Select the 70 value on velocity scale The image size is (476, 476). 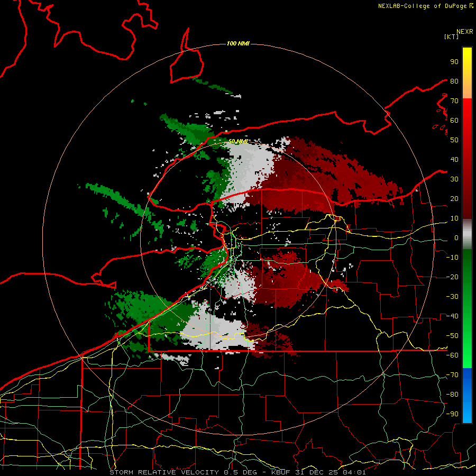tap(454, 101)
